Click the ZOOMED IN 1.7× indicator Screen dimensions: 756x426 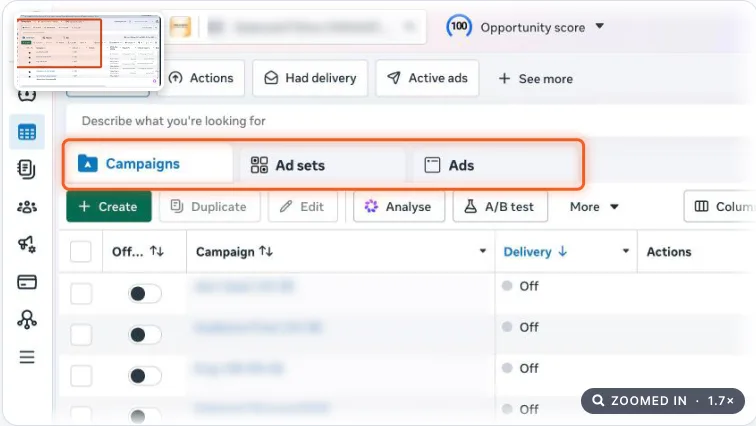tap(663, 401)
